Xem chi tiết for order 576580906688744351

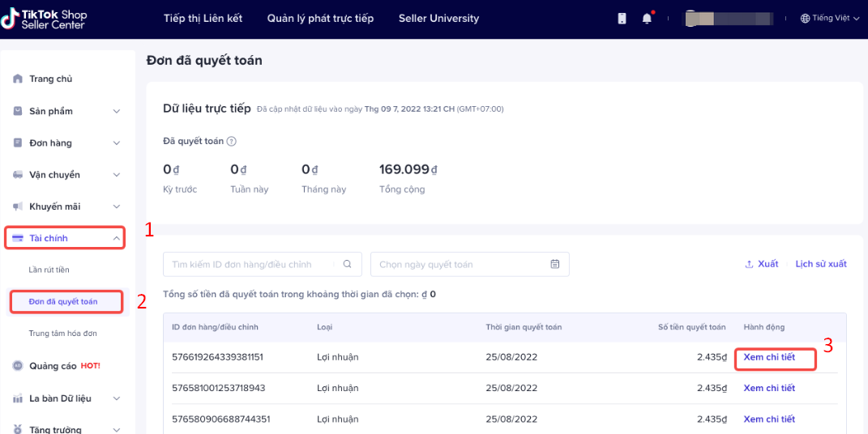(x=769, y=419)
